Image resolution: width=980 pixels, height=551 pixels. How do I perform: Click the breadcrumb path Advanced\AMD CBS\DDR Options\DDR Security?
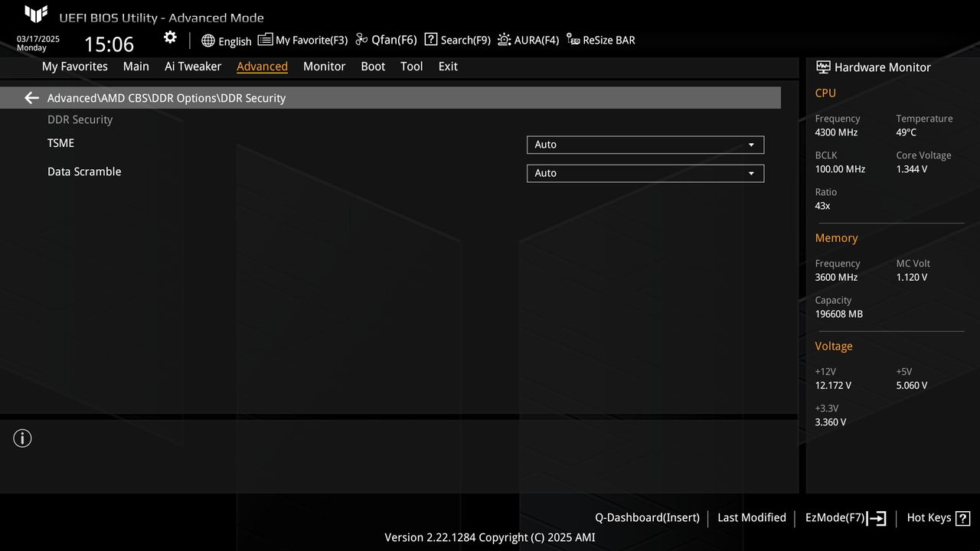tap(167, 98)
